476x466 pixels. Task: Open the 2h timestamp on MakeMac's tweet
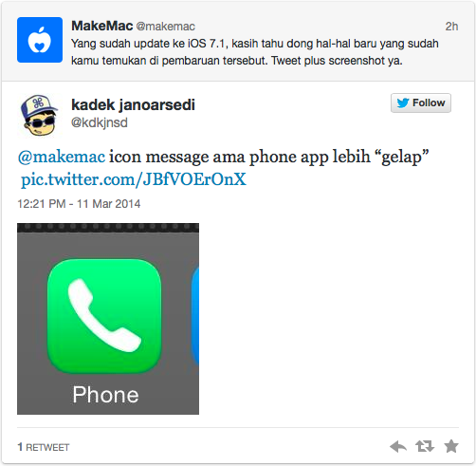(x=451, y=27)
